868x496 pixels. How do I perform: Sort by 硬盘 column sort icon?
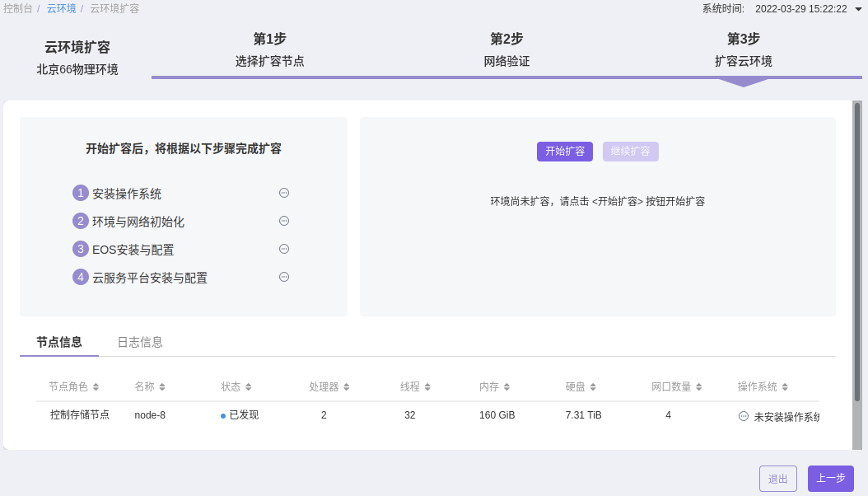coord(593,387)
